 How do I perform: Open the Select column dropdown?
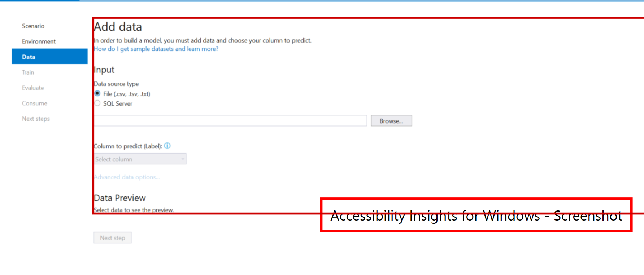tap(140, 159)
